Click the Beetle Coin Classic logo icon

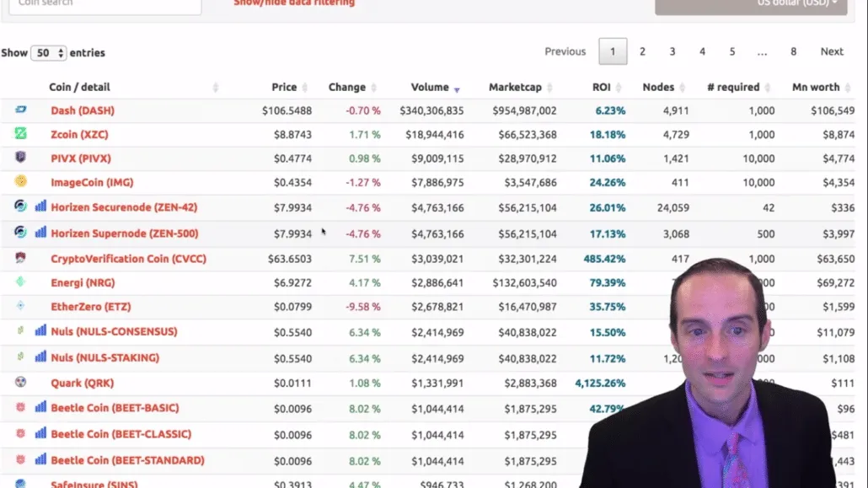coord(20,432)
